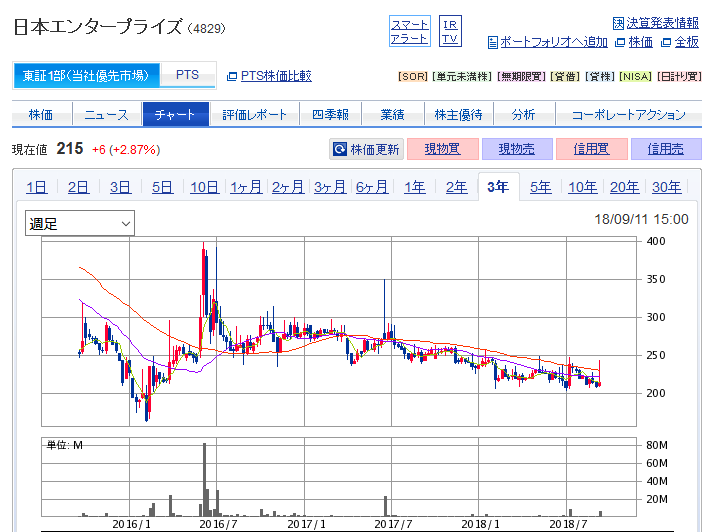Click the スマートアラート button
This screenshot has width=706, height=532.
point(409,32)
